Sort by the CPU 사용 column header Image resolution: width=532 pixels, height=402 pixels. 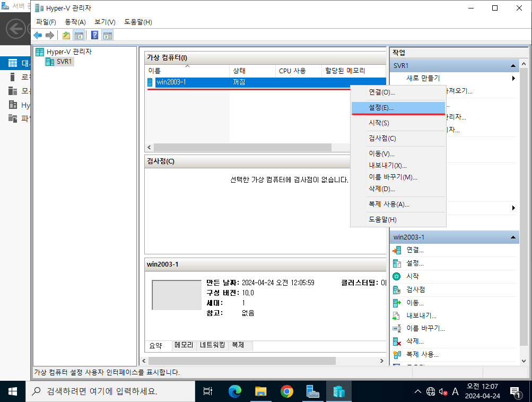point(298,71)
